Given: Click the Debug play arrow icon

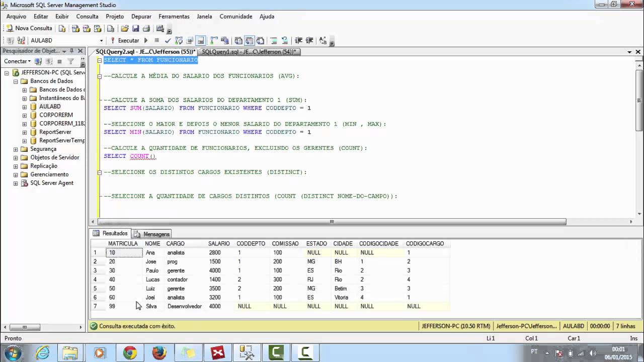Looking at the screenshot, I should [146, 40].
